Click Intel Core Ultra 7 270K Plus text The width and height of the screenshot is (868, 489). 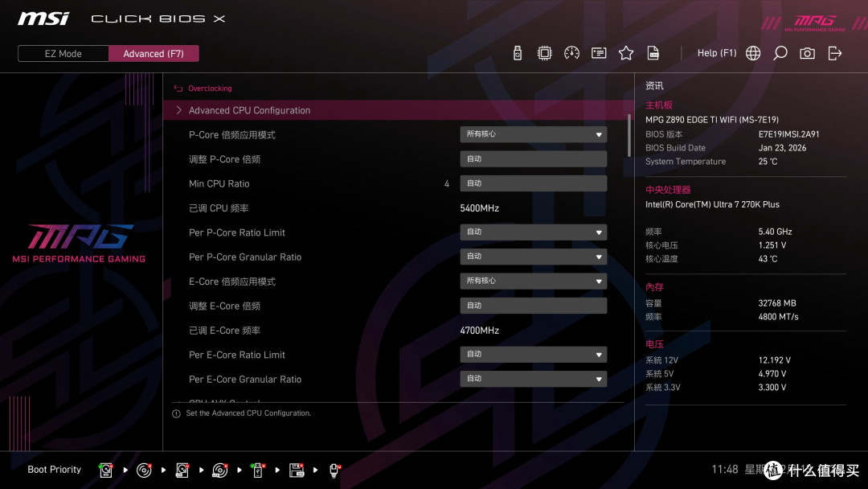712,204
